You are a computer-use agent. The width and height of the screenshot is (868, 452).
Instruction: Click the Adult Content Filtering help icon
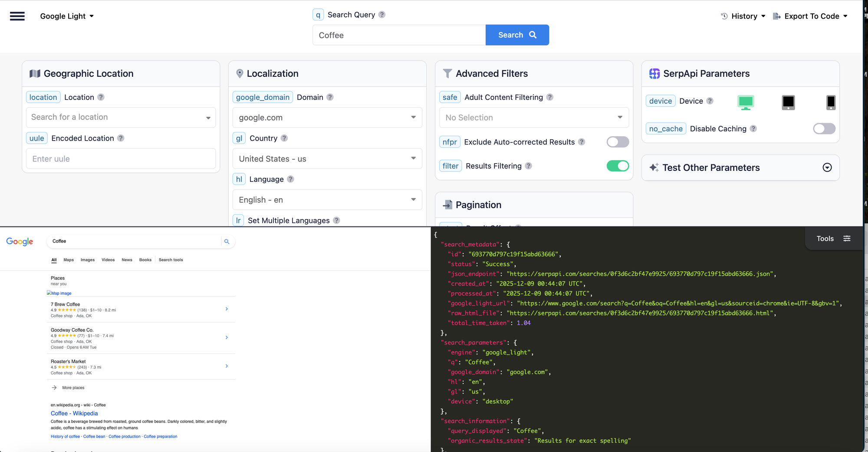tap(550, 97)
